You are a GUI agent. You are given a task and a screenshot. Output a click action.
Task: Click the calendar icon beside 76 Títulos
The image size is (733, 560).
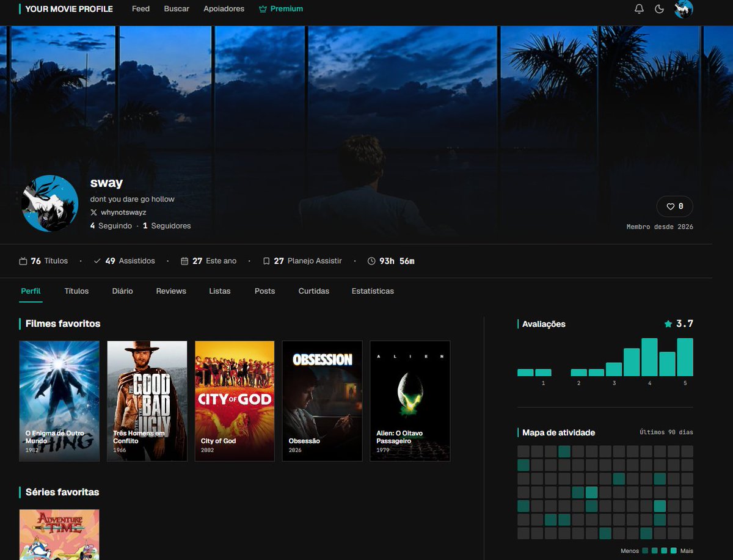[23, 261]
